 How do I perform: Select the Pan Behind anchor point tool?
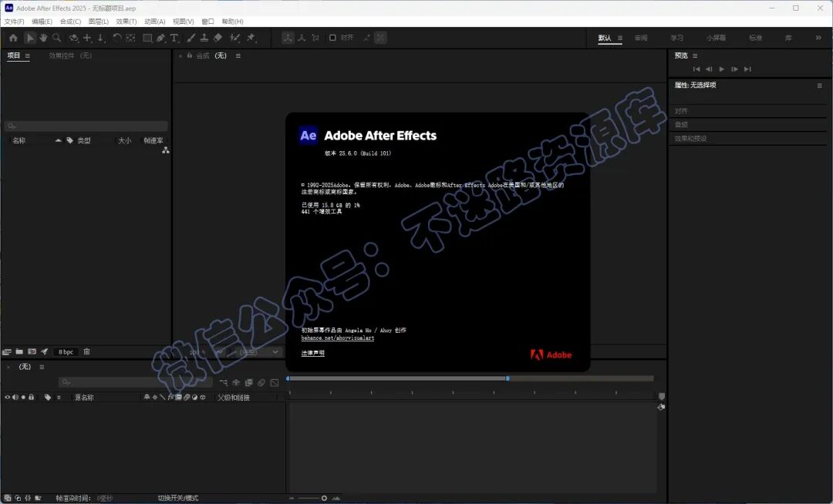point(130,38)
